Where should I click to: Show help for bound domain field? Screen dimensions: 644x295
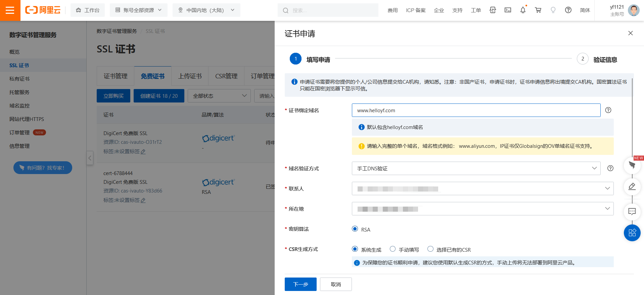pyautogui.click(x=608, y=110)
